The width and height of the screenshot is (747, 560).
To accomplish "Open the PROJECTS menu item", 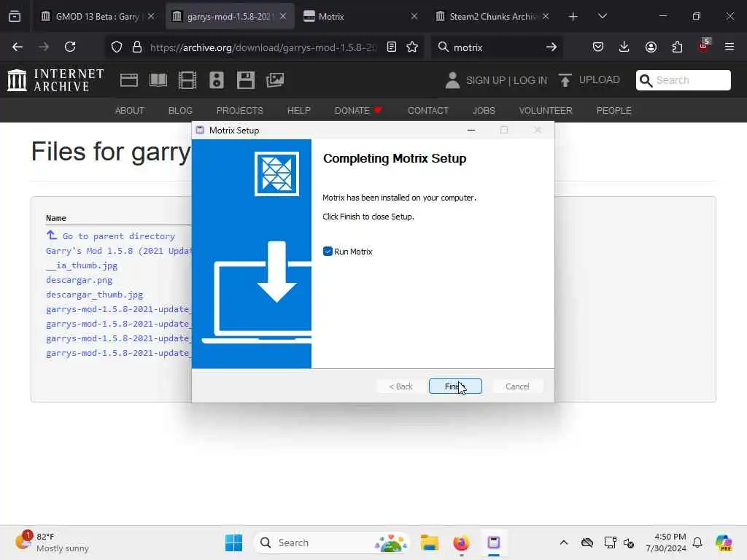I will (239, 111).
